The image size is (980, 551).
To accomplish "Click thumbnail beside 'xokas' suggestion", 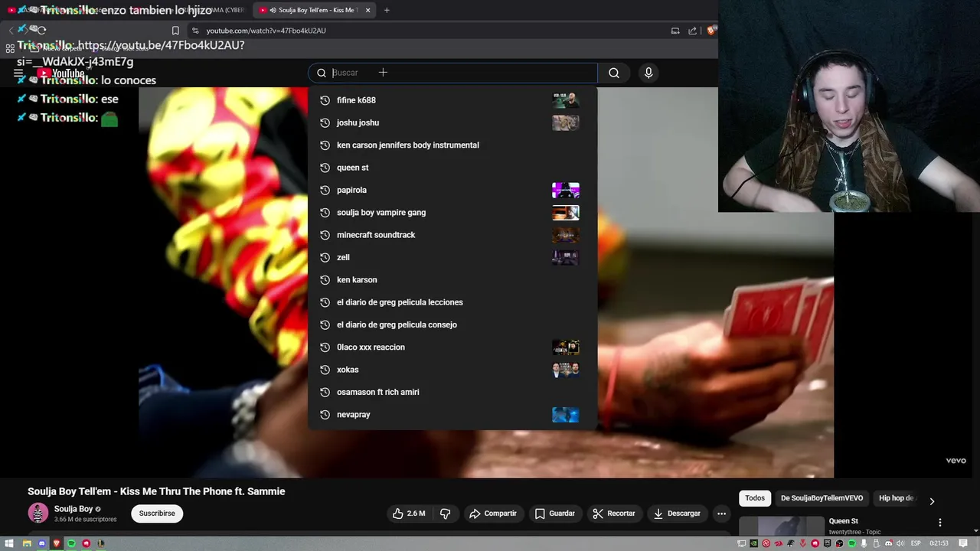I will click(566, 370).
